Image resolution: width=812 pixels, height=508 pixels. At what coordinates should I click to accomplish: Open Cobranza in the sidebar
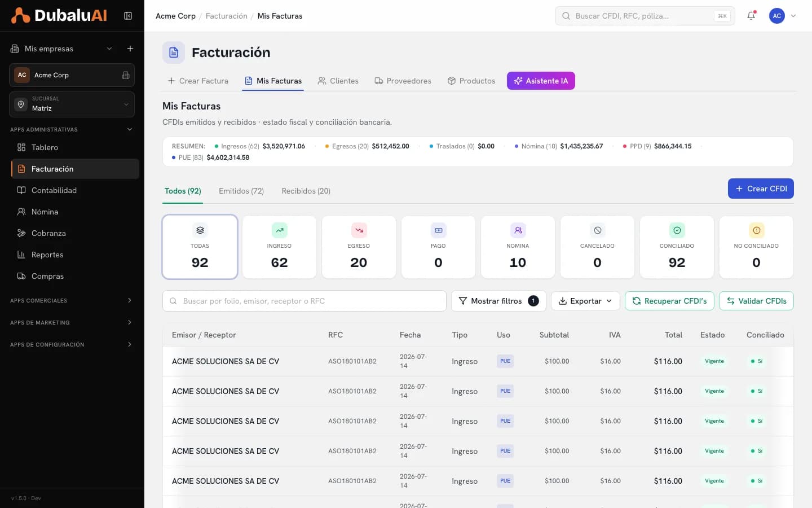[74, 233]
